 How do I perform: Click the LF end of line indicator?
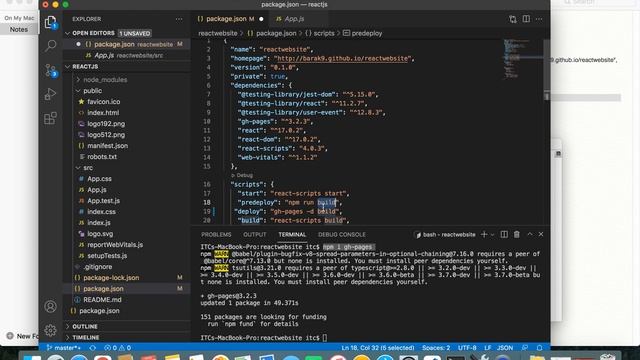[487, 348]
